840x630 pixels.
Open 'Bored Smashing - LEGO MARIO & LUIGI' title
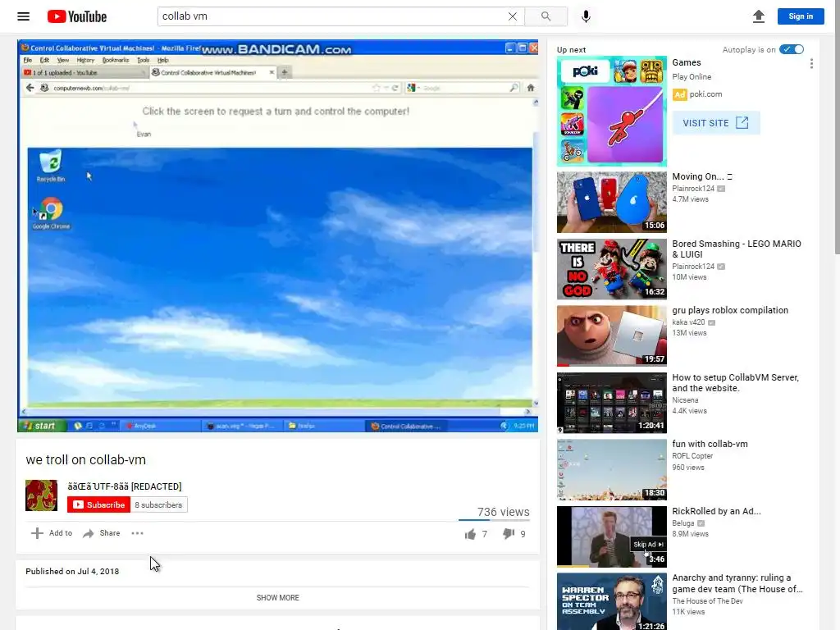coord(737,249)
